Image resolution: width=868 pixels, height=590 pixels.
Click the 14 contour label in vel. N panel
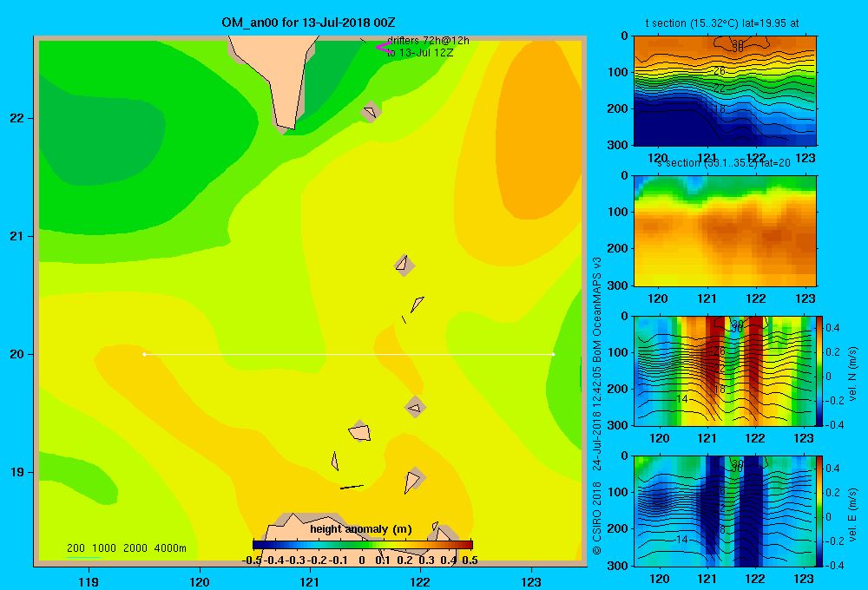[682, 398]
